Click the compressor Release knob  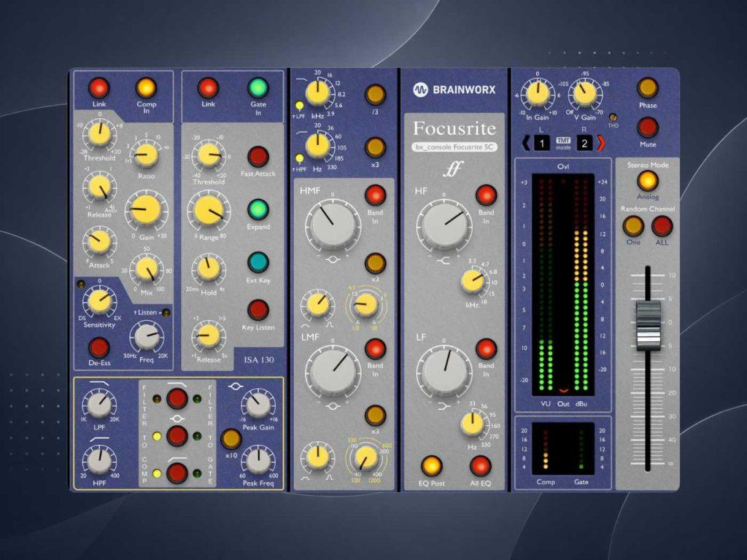tap(99, 189)
